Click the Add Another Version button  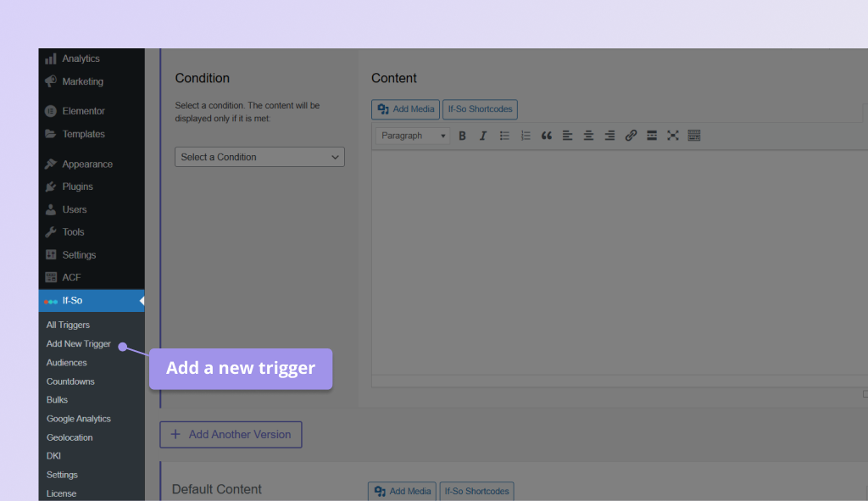[x=231, y=434]
